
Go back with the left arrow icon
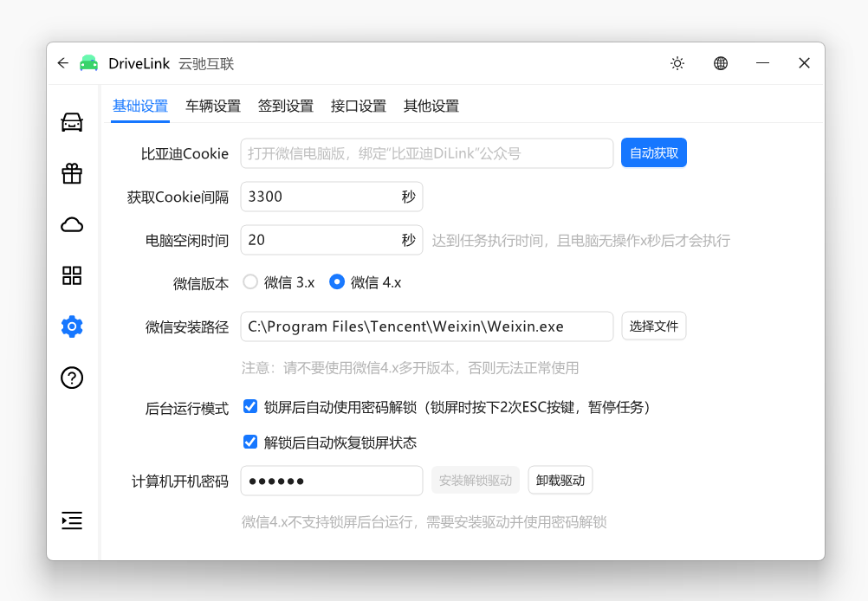tap(62, 62)
